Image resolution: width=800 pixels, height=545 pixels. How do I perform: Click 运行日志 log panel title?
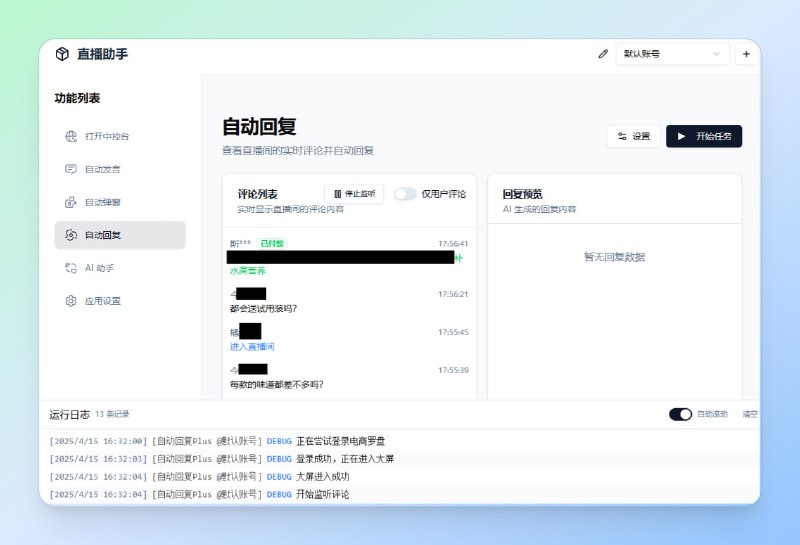[69, 414]
